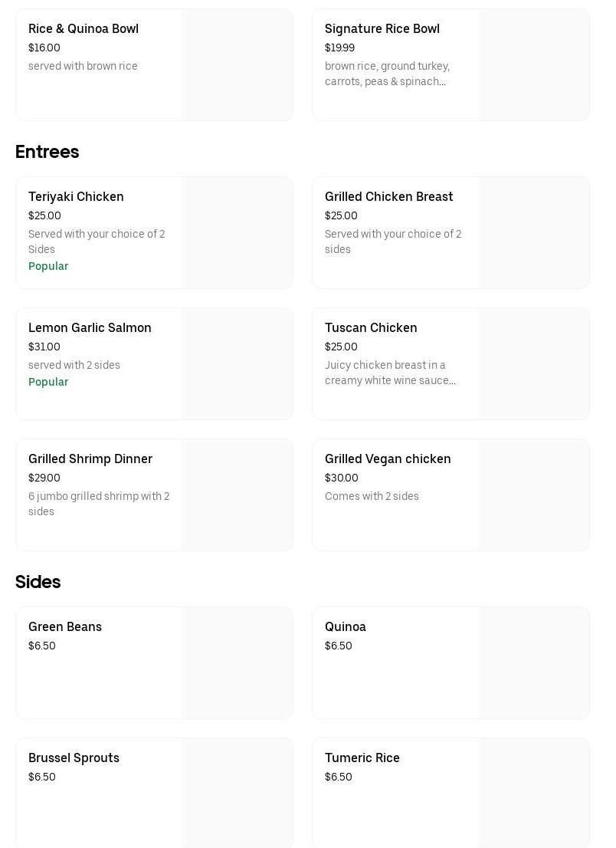This screenshot has height=848, width=616.
Task: Click the Entrees section heading
Action: click(x=48, y=152)
